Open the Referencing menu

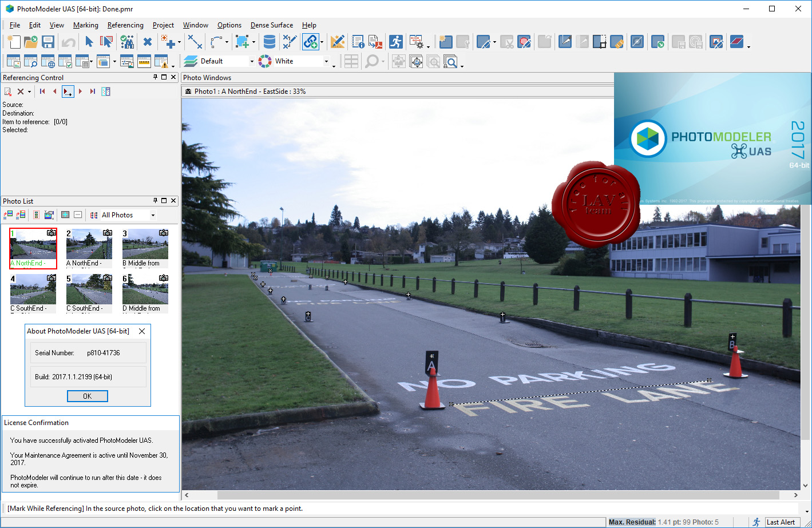[125, 25]
